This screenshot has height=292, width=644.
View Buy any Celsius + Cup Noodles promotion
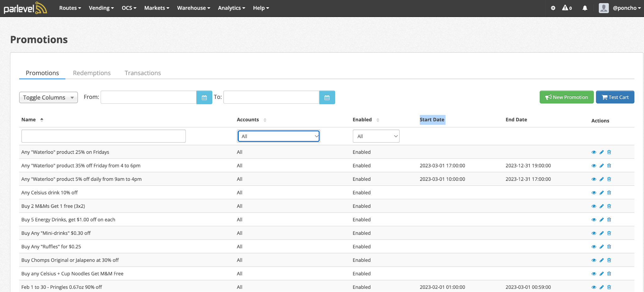[594, 273]
